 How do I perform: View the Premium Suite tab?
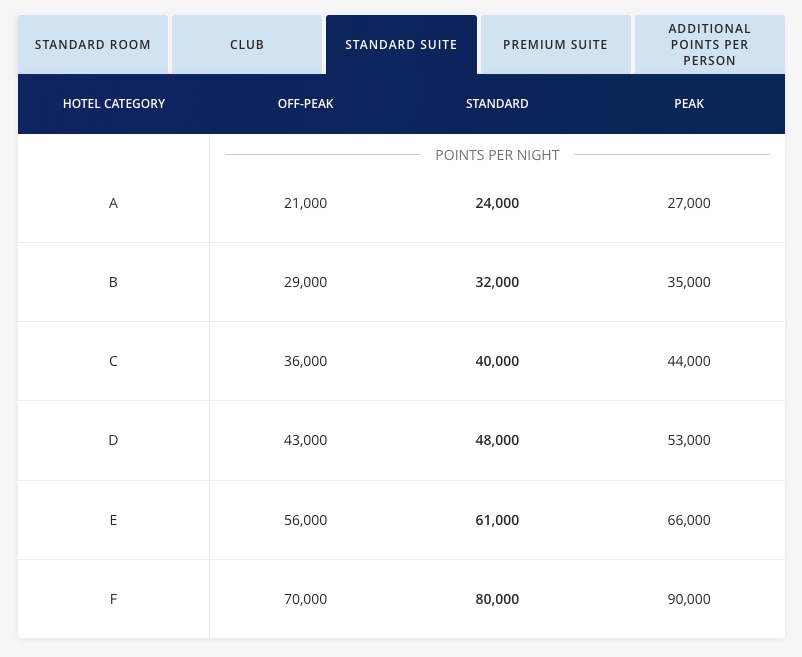click(555, 44)
